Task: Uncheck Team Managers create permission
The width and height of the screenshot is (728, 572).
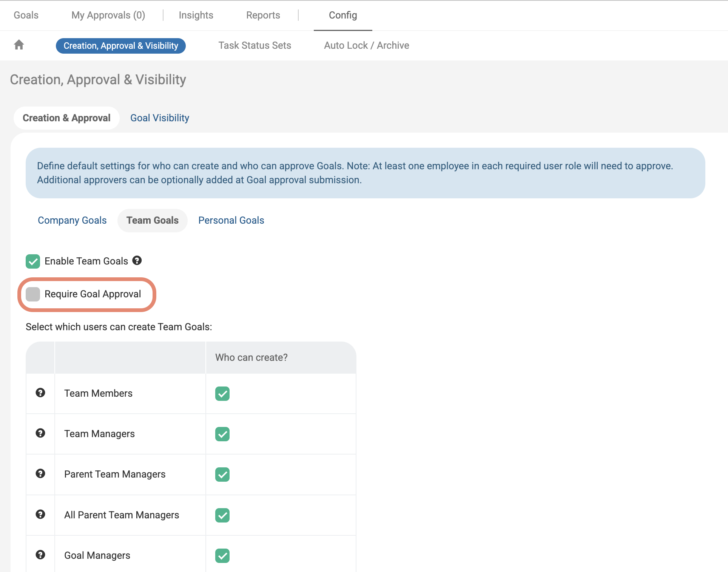Action: tap(222, 434)
